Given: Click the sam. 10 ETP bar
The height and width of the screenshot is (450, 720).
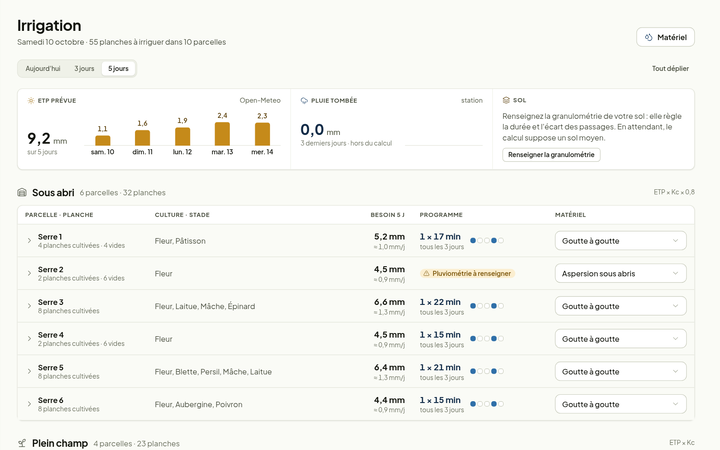Looking at the screenshot, I should click(102, 140).
